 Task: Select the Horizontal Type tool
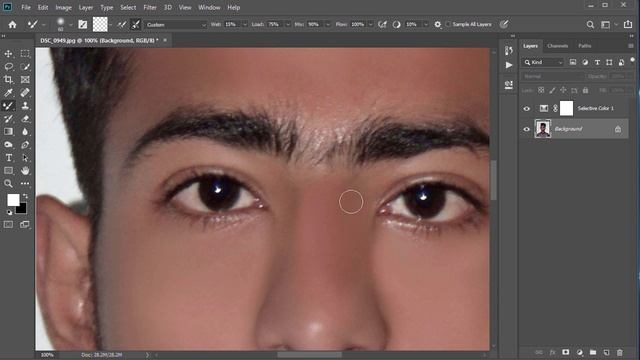8,158
